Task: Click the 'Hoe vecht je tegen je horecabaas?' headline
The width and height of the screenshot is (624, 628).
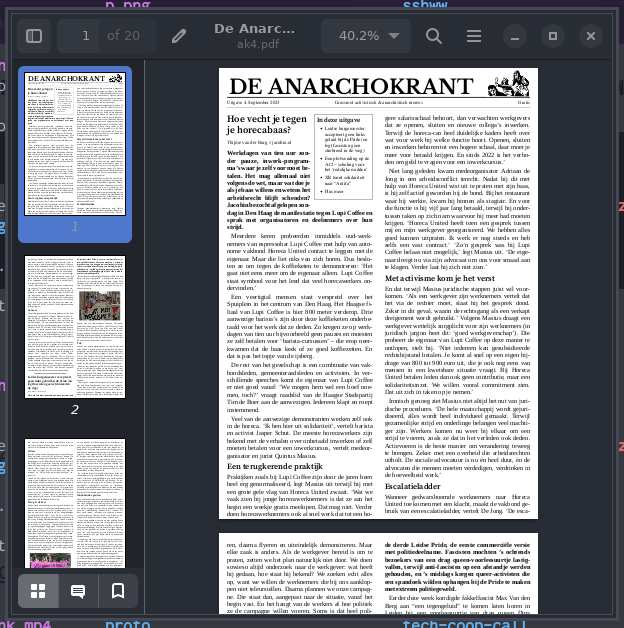Action: pos(267,125)
